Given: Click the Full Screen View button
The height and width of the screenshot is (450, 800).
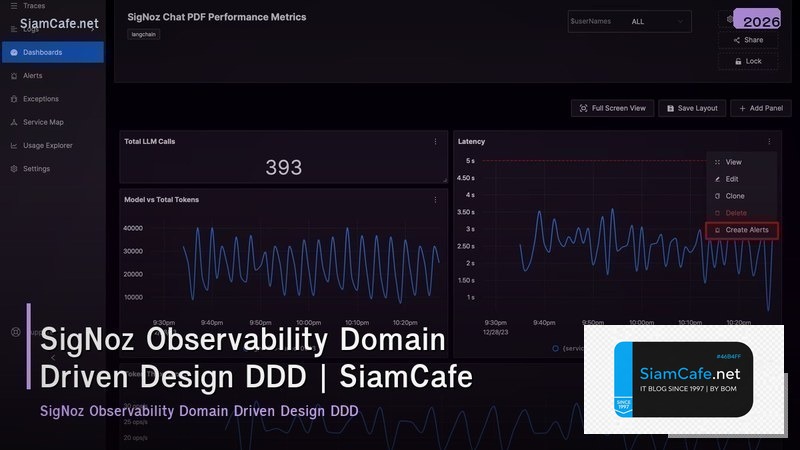Looking at the screenshot, I should pyautogui.click(x=612, y=108).
